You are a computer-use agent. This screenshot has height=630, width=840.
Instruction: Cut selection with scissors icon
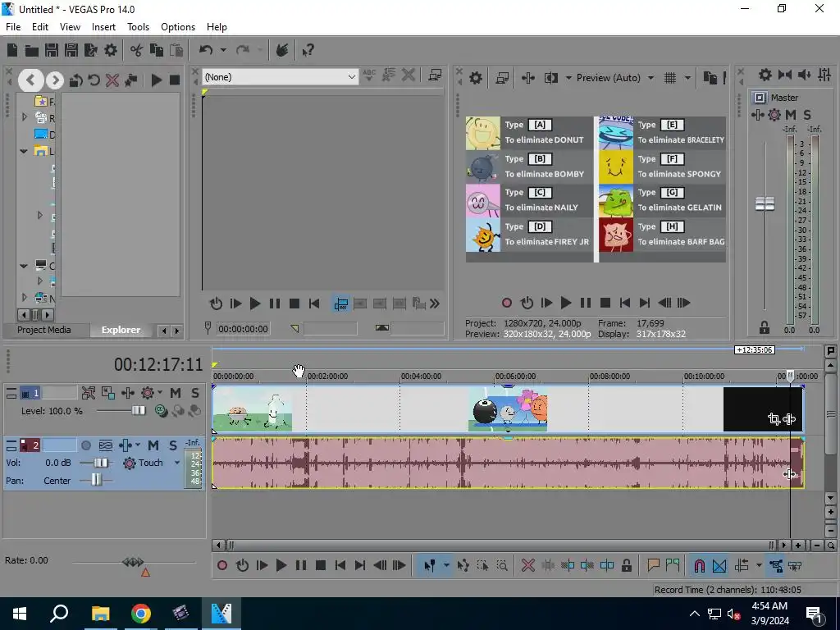pyautogui.click(x=137, y=50)
